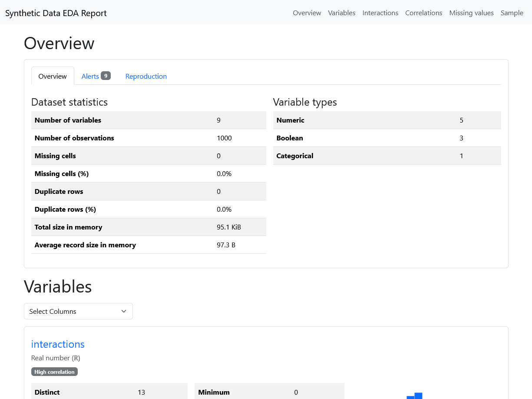532x399 pixels.
Task: Switch to the Alerts tab
Action: (90, 76)
